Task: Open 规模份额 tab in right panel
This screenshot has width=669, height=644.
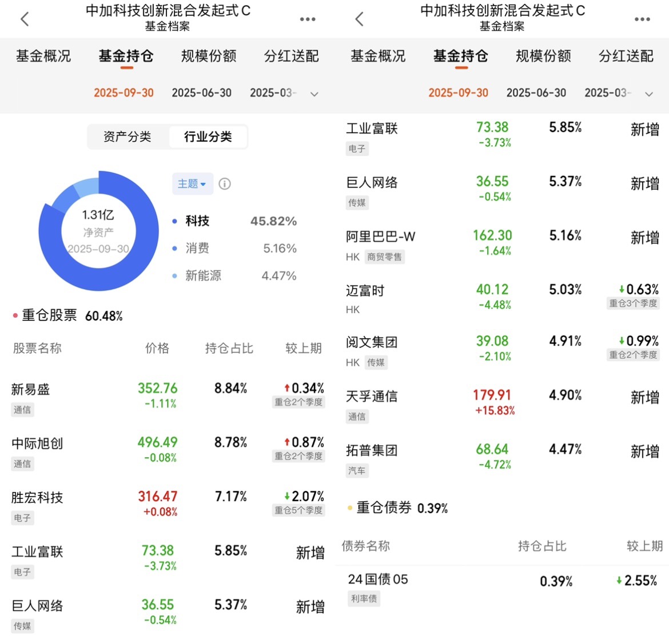Action: 543,56
